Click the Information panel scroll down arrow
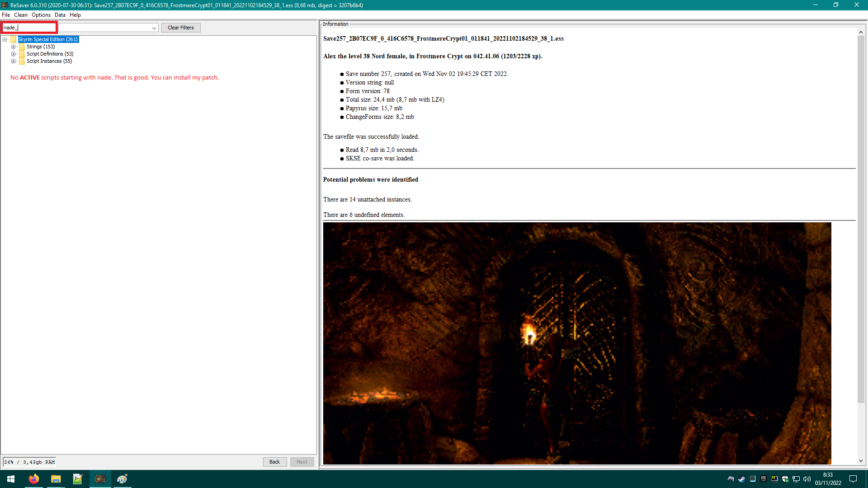 pyautogui.click(x=861, y=461)
